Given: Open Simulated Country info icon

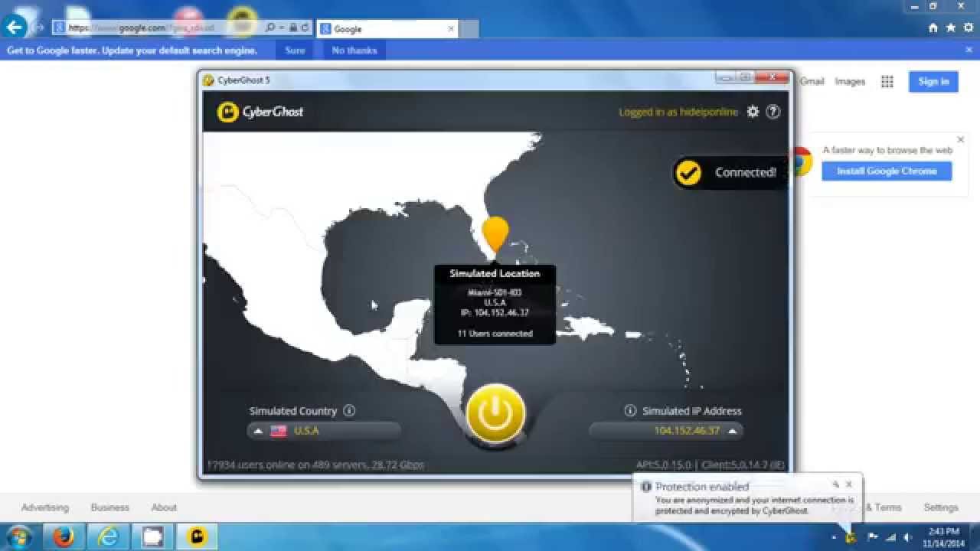Looking at the screenshot, I should point(349,411).
